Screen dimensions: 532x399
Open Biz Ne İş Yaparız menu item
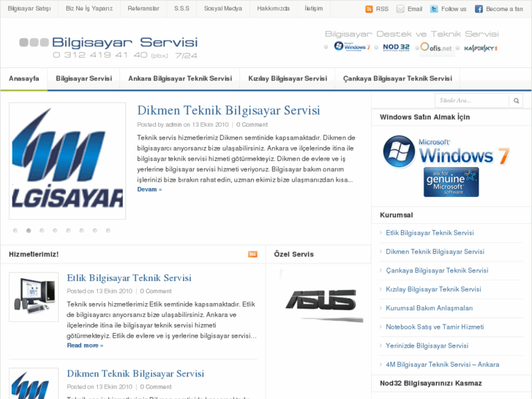(x=89, y=9)
